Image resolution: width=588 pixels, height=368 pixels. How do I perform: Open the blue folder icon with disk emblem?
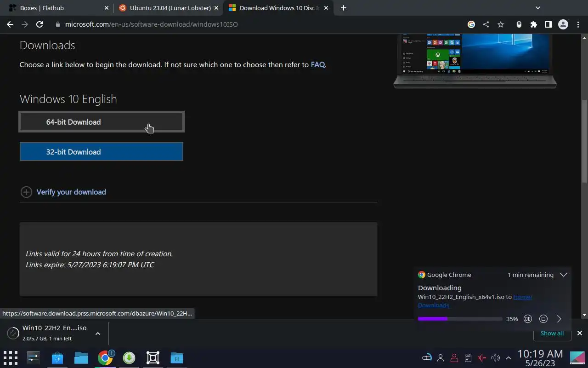[x=177, y=358]
